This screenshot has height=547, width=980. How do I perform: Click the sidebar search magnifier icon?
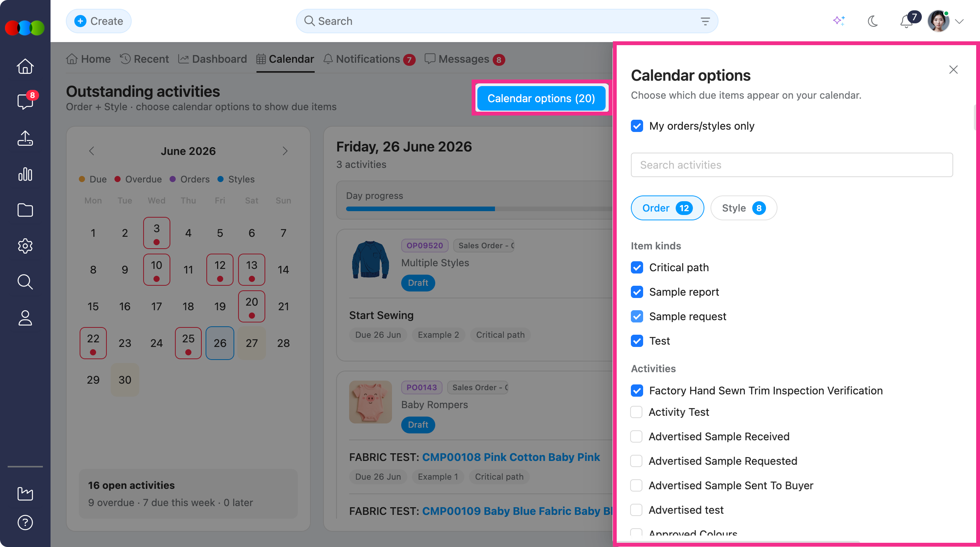(25, 282)
